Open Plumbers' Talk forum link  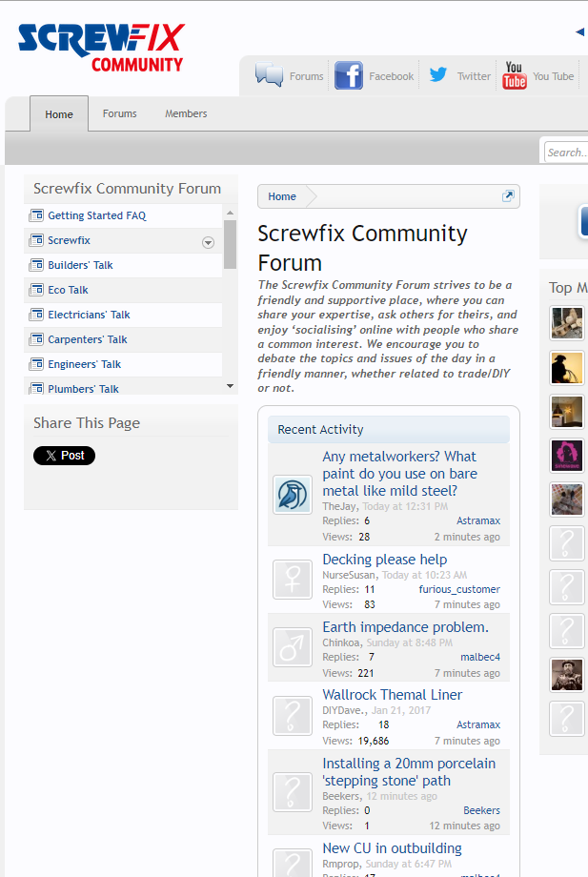tap(83, 389)
